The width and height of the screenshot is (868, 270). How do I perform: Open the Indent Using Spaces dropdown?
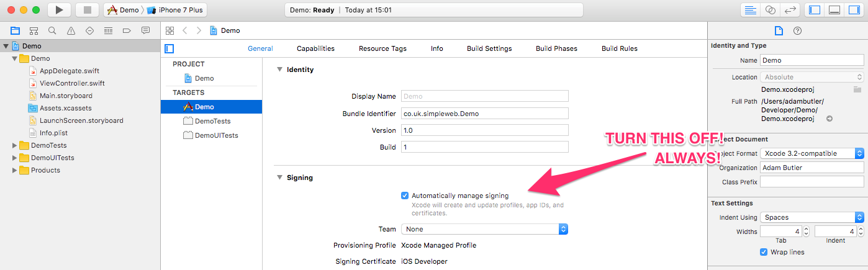812,217
